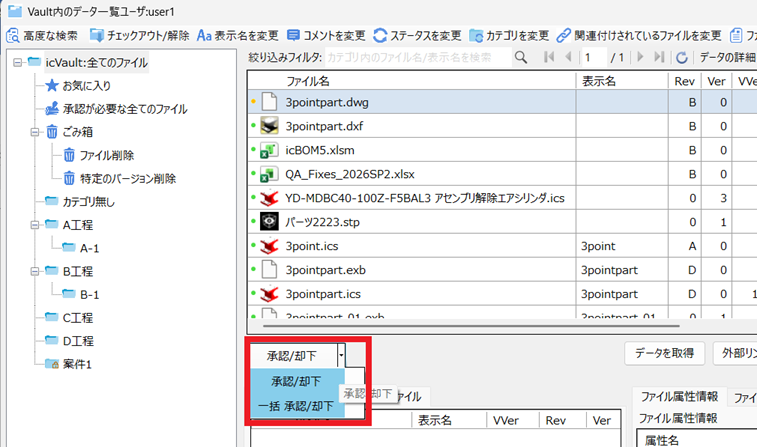Click the refresh icon by データの詳細
The height and width of the screenshot is (447, 757).
coord(682,57)
